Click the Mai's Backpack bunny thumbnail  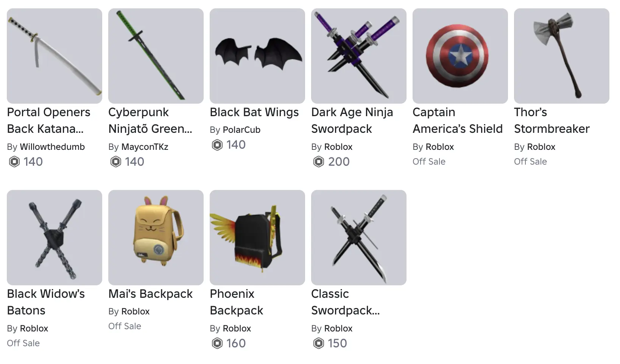coord(156,238)
